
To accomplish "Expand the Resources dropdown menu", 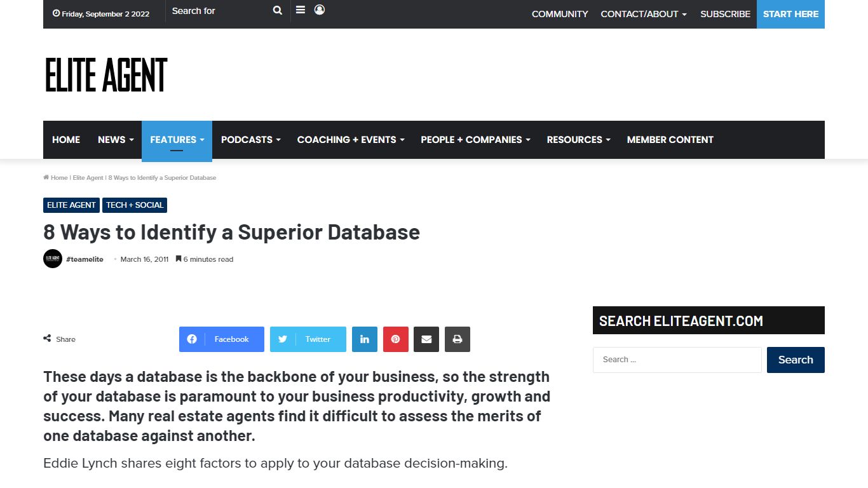I will (x=578, y=140).
